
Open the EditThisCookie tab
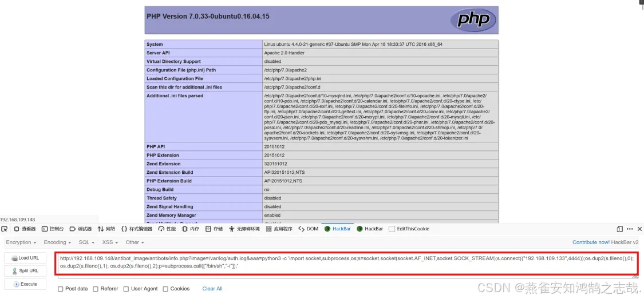(x=409, y=229)
